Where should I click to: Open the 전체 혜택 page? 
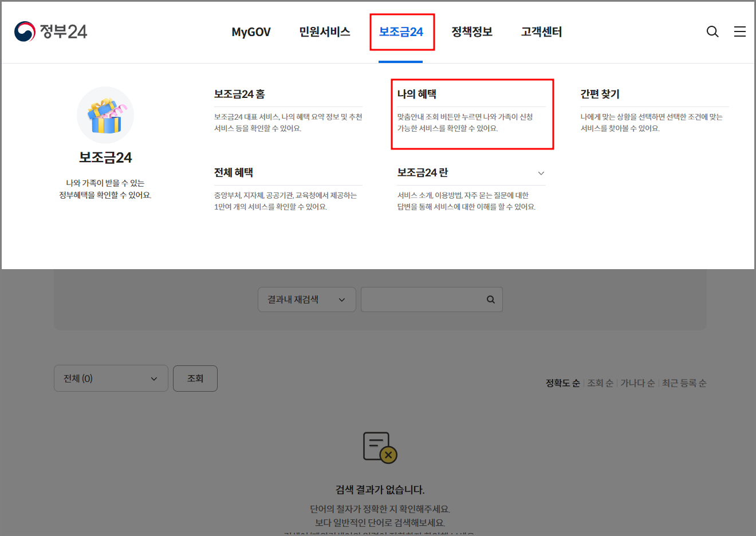[x=234, y=172]
